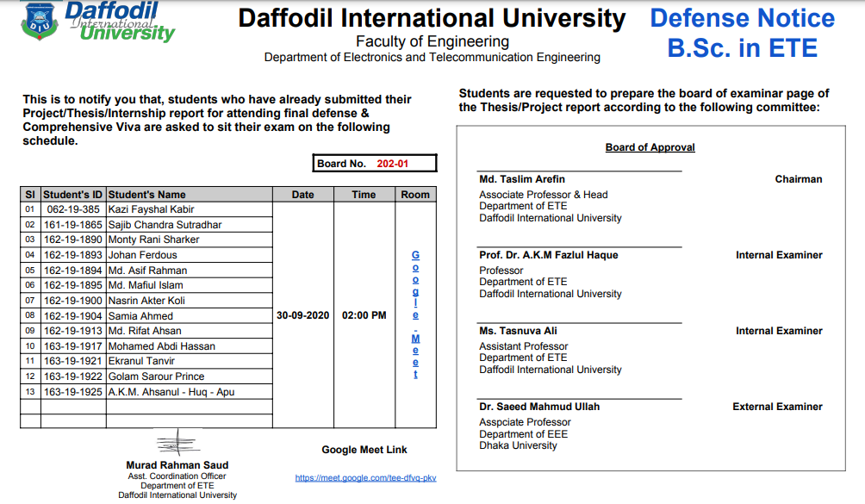The height and width of the screenshot is (504, 865).
Task: Click the 02:00 PM time cell
Action: [364, 315]
